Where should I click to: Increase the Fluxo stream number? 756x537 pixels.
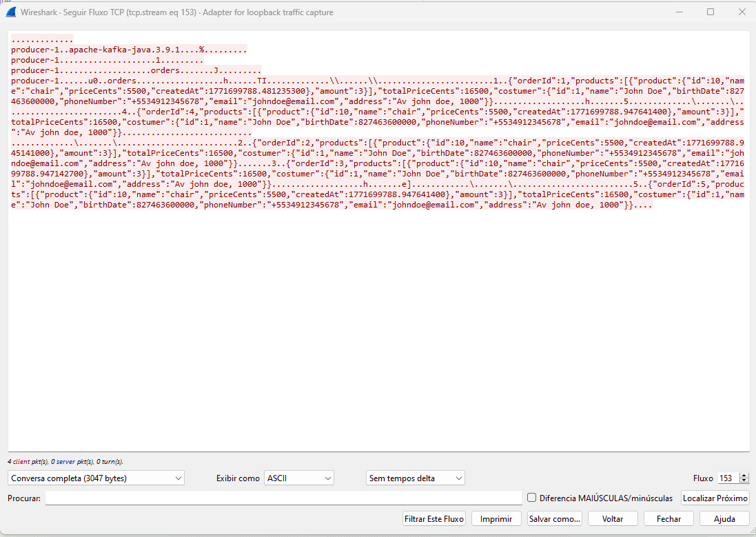(x=744, y=475)
